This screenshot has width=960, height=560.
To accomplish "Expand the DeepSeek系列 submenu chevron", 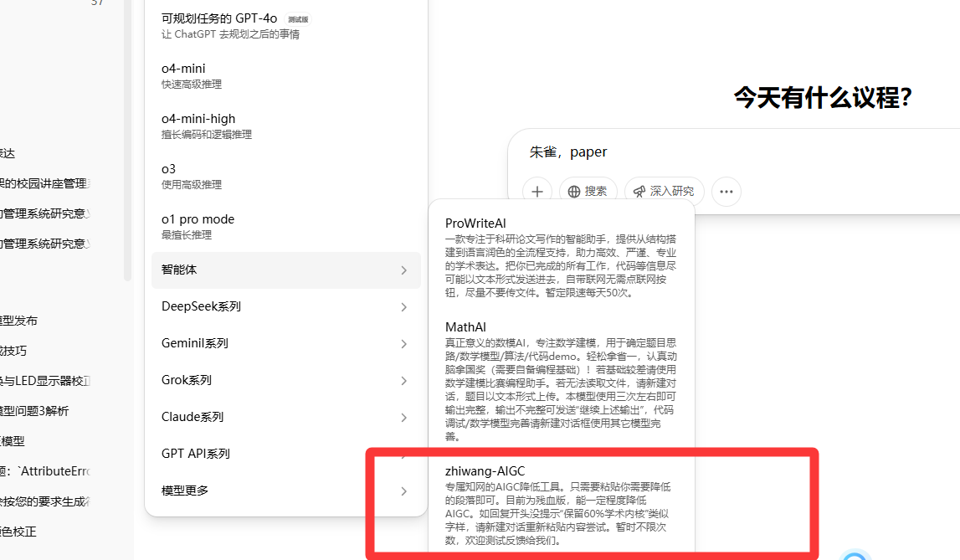I will 403,306.
